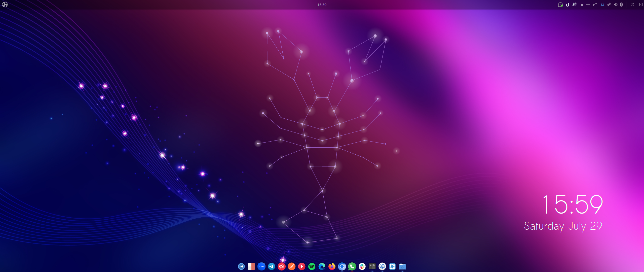
Task: Open the Calculator app icon
Action: [251, 266]
